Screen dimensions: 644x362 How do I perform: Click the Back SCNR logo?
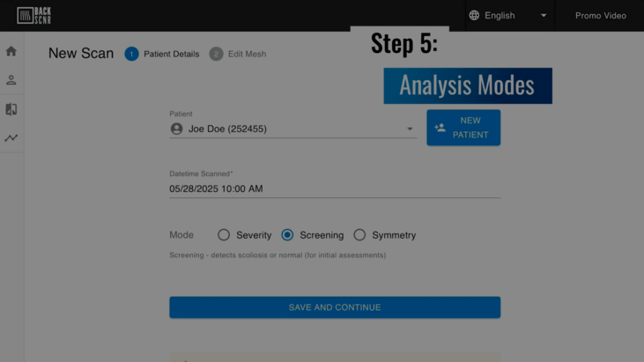[x=34, y=16]
